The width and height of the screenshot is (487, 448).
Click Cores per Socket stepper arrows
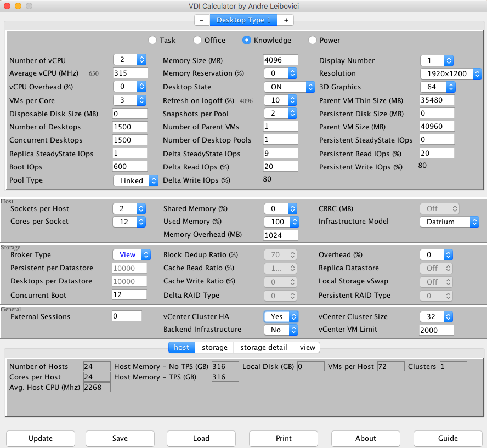pos(141,222)
